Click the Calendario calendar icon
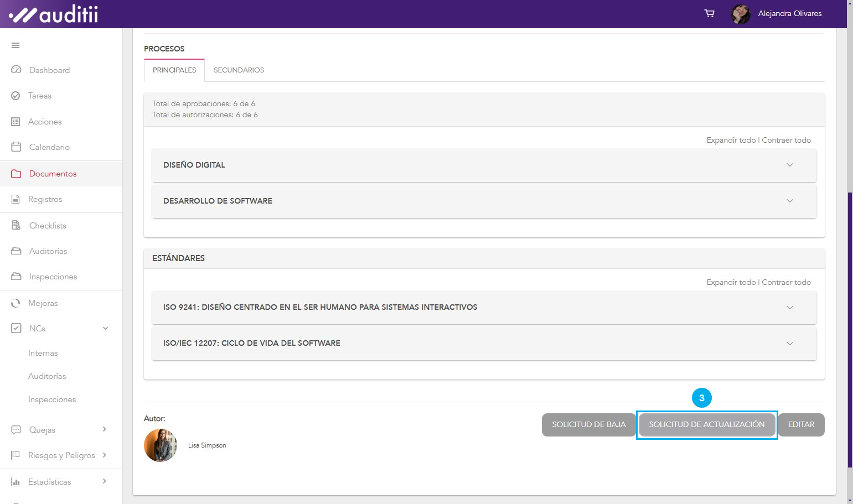 [x=16, y=147]
